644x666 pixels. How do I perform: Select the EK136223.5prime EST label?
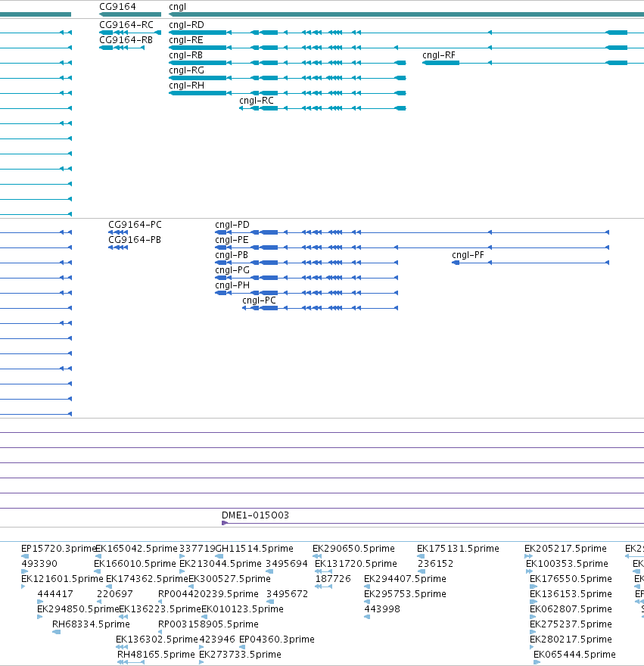click(160, 609)
